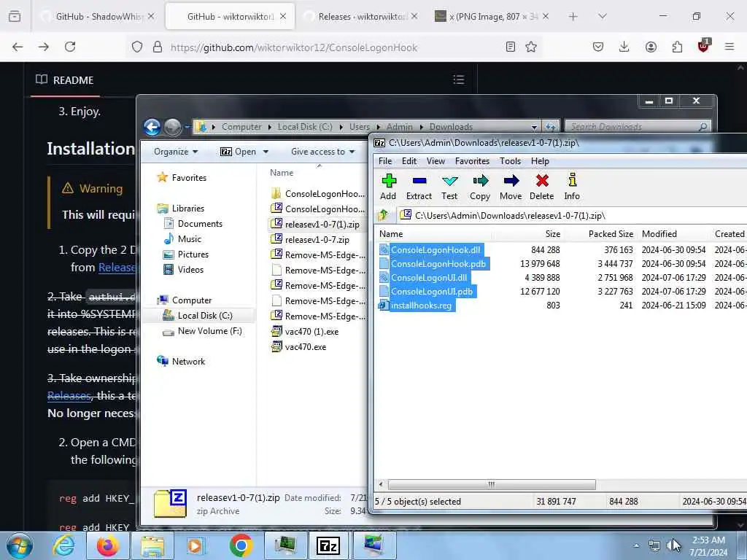Open README outline list icon on GitHub

[x=458, y=79]
